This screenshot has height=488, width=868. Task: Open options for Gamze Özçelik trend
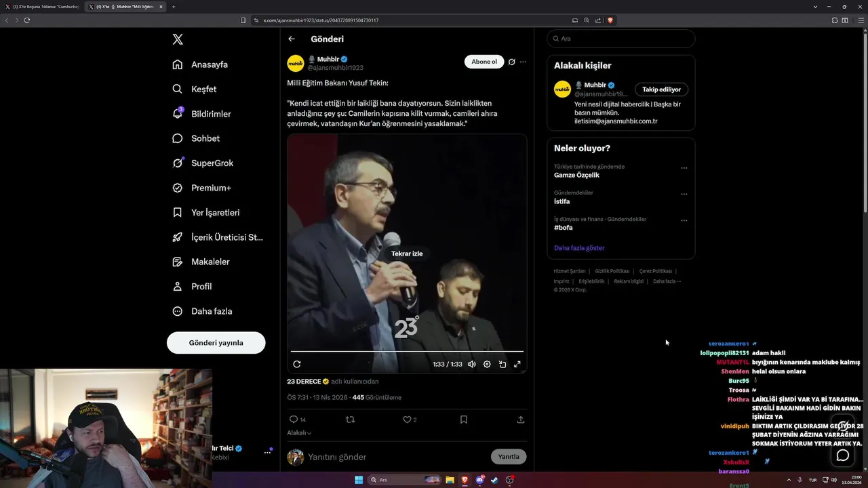(684, 168)
